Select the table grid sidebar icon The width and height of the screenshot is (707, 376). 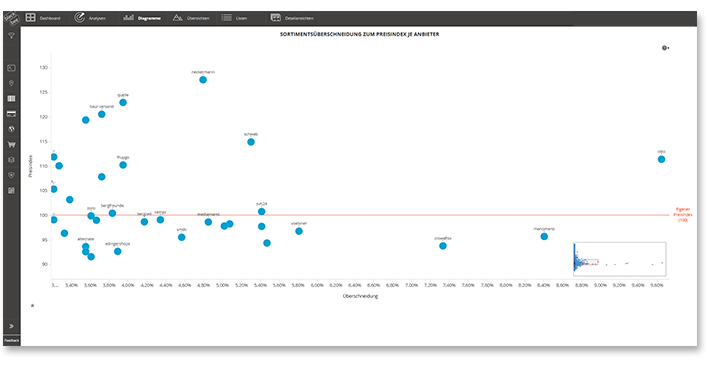[x=11, y=98]
